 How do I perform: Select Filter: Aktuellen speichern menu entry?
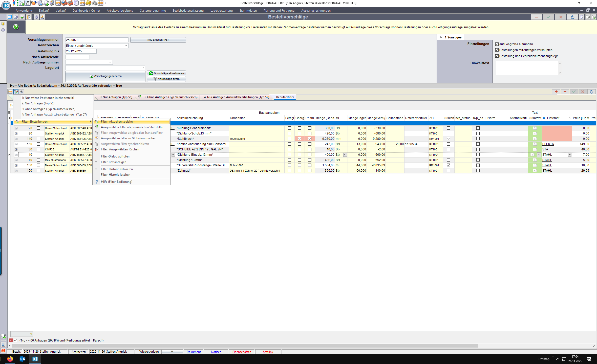[x=118, y=122]
